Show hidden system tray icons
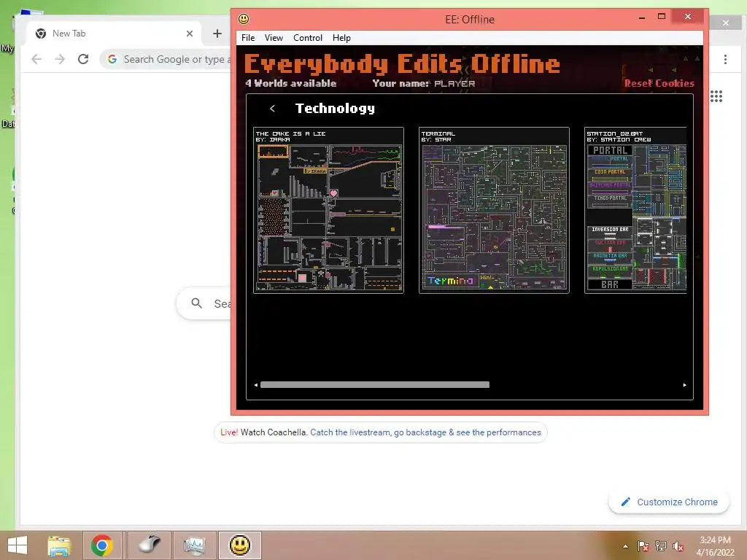 [x=625, y=546]
